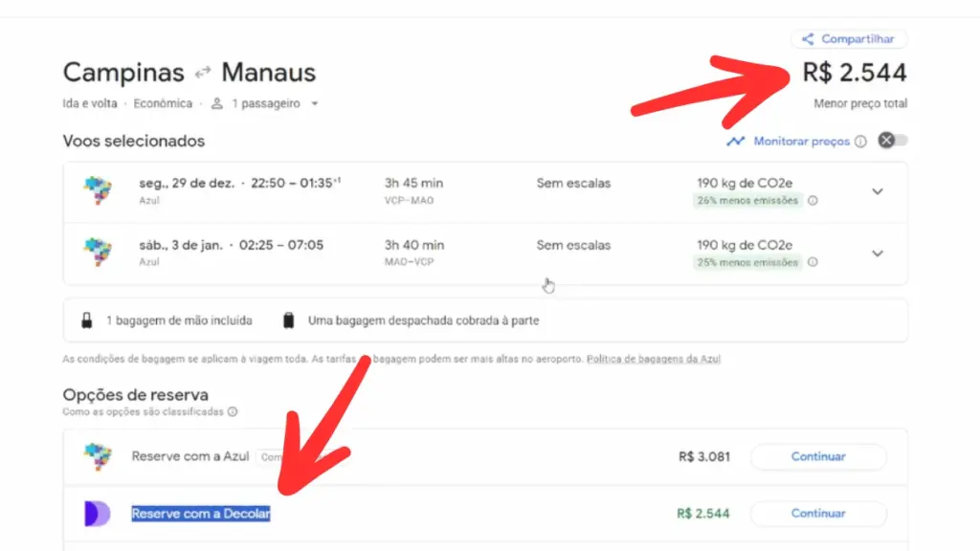Click the Decolar logo icon
Image resolution: width=980 pixels, height=551 pixels.
[98, 514]
